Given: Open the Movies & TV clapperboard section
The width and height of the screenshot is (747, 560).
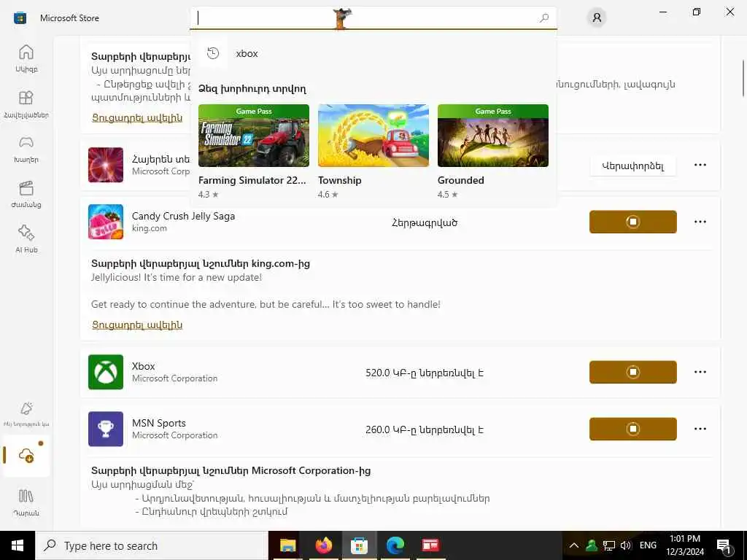Looking at the screenshot, I should pyautogui.click(x=26, y=194).
